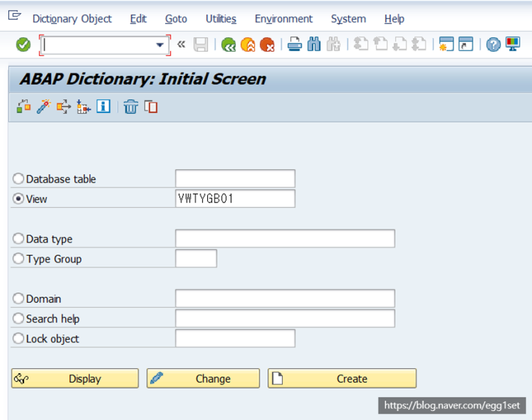The width and height of the screenshot is (532, 420).
Task: Click the First Page icon
Action: point(361,44)
